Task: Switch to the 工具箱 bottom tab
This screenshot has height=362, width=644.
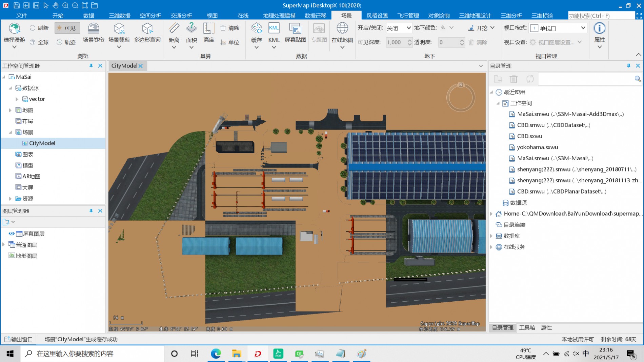Action: [x=527, y=328]
